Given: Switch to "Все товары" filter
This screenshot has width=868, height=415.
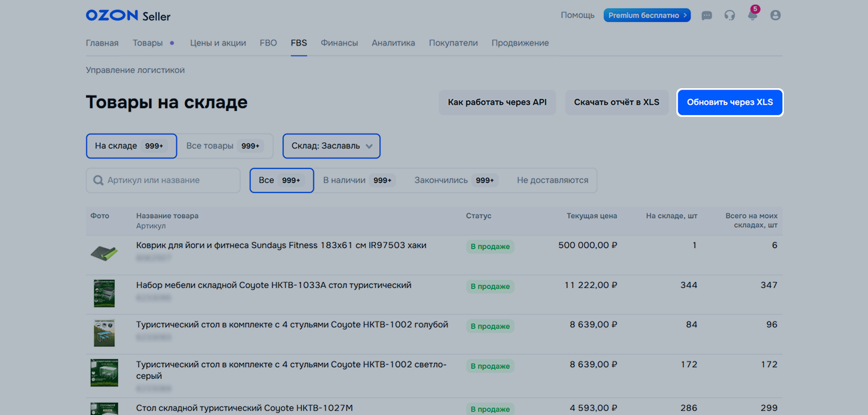Looking at the screenshot, I should [224, 146].
